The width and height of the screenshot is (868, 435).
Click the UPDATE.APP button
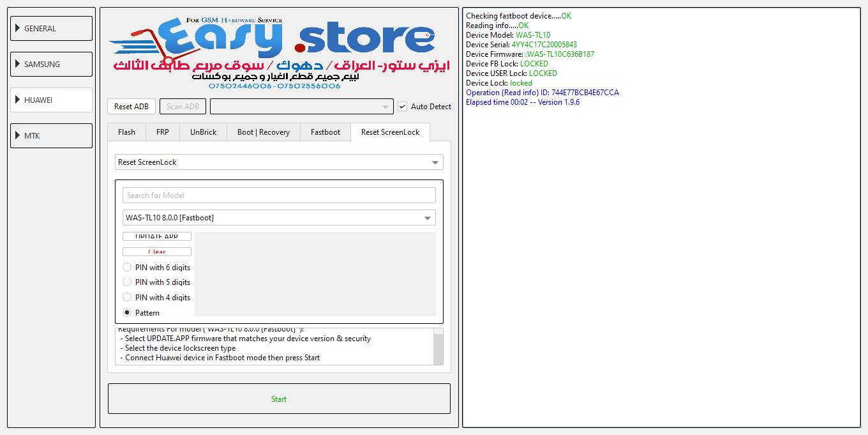(x=157, y=236)
